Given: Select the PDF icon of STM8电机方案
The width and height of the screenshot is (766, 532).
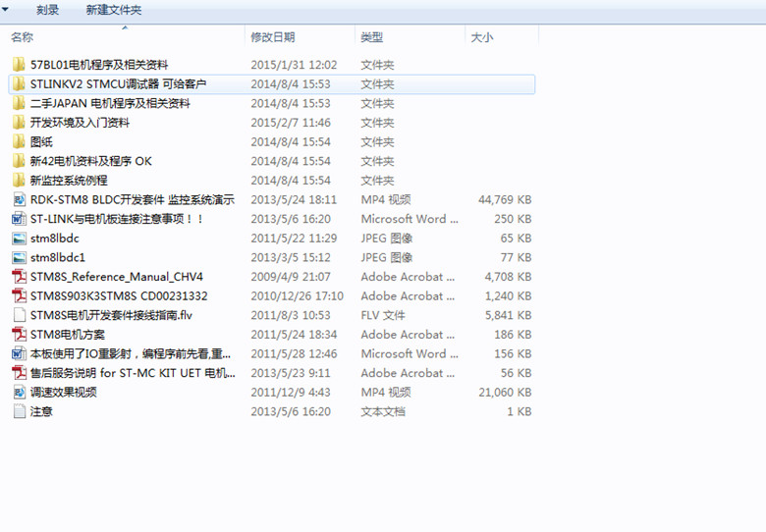Looking at the screenshot, I should pyautogui.click(x=19, y=335).
